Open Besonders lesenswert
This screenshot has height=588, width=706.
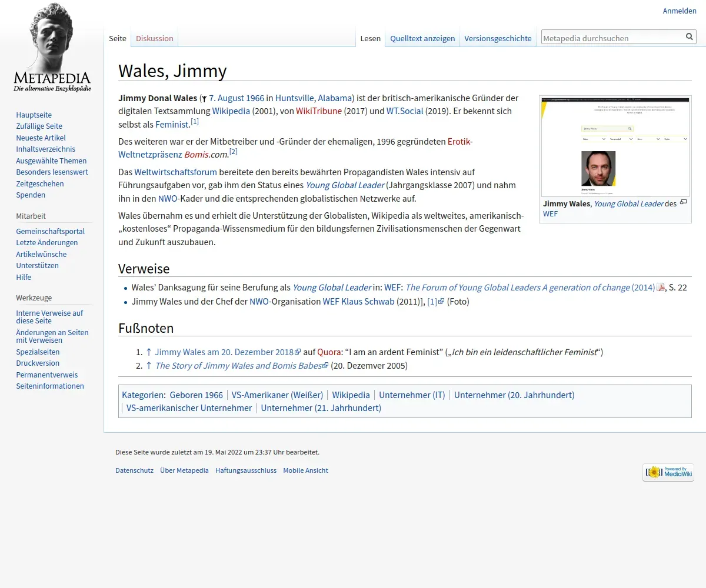[x=52, y=172]
